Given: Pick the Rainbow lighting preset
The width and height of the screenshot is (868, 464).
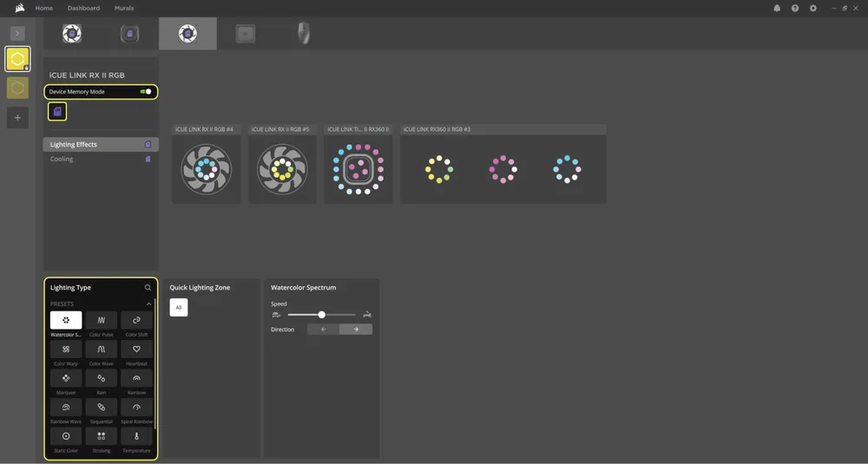Looking at the screenshot, I should click(137, 378).
